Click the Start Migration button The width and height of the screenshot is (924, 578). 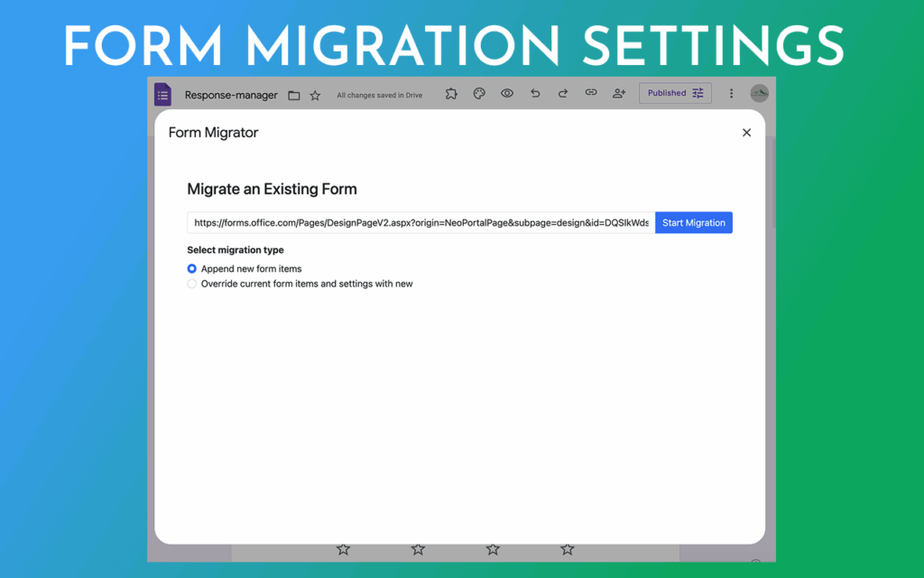pos(693,223)
